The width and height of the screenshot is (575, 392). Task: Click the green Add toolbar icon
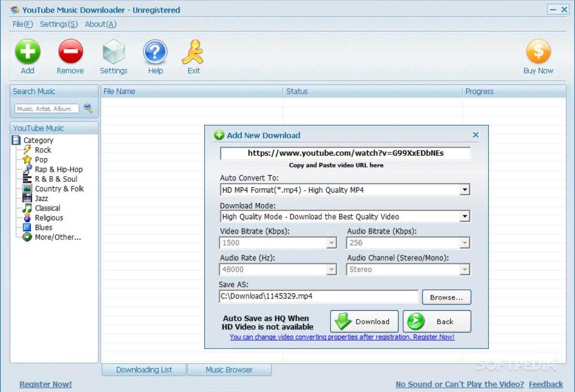[x=28, y=52]
